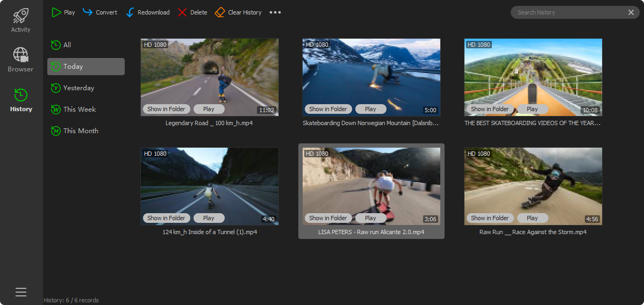Play the Skateboarding Down Norwegian Mountain video
Viewport: 644px width, 305px height.
[370, 109]
